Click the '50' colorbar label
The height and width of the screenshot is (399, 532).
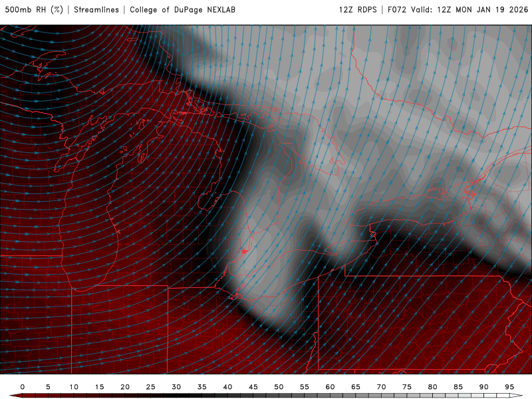coord(279,387)
